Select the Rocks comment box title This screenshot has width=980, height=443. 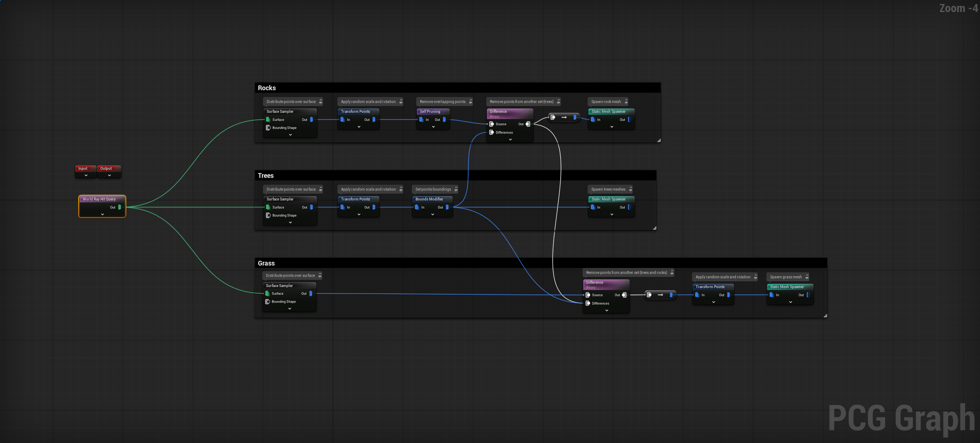(267, 88)
